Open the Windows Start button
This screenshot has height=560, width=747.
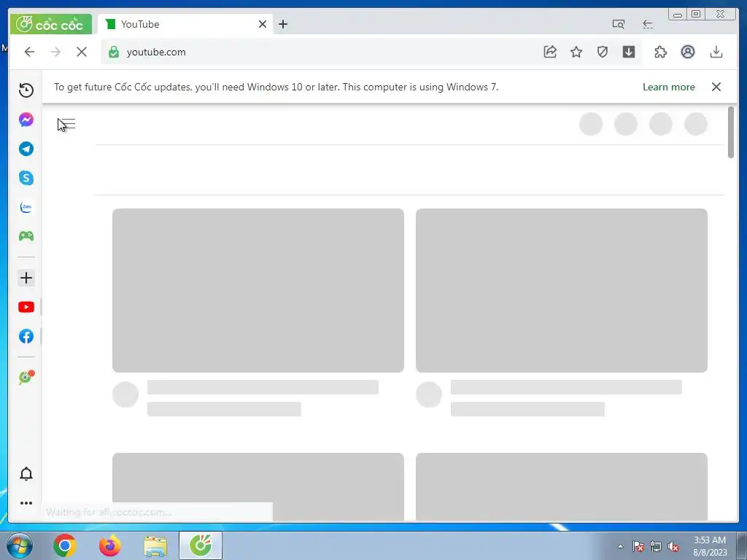20,545
